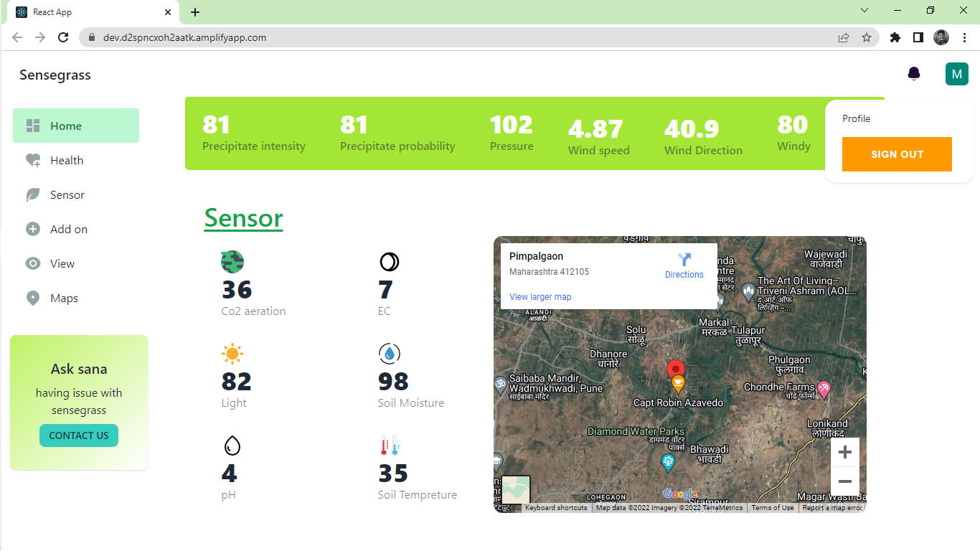
Task: Click the Soil Temperature thermometer icon
Action: (x=389, y=446)
